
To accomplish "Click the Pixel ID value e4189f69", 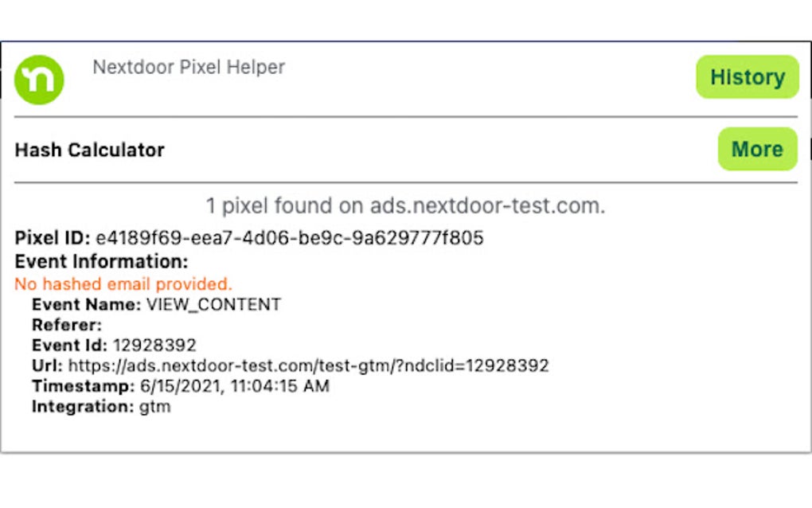I will coord(290,238).
